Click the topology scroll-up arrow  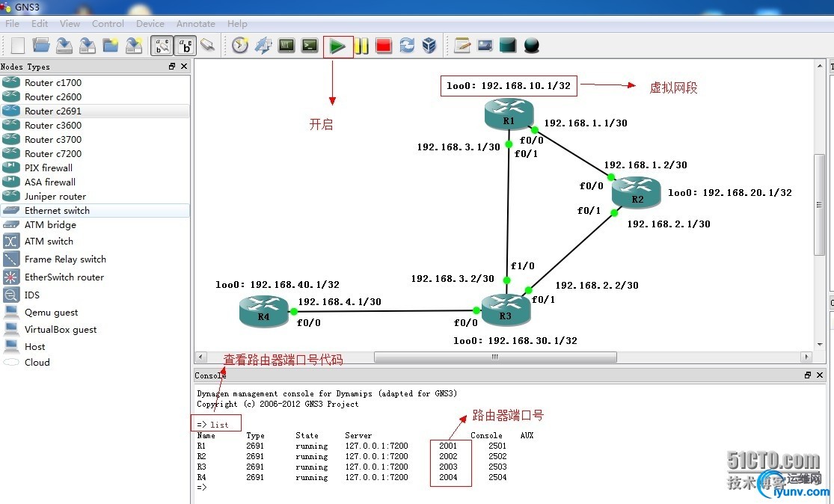[819, 65]
